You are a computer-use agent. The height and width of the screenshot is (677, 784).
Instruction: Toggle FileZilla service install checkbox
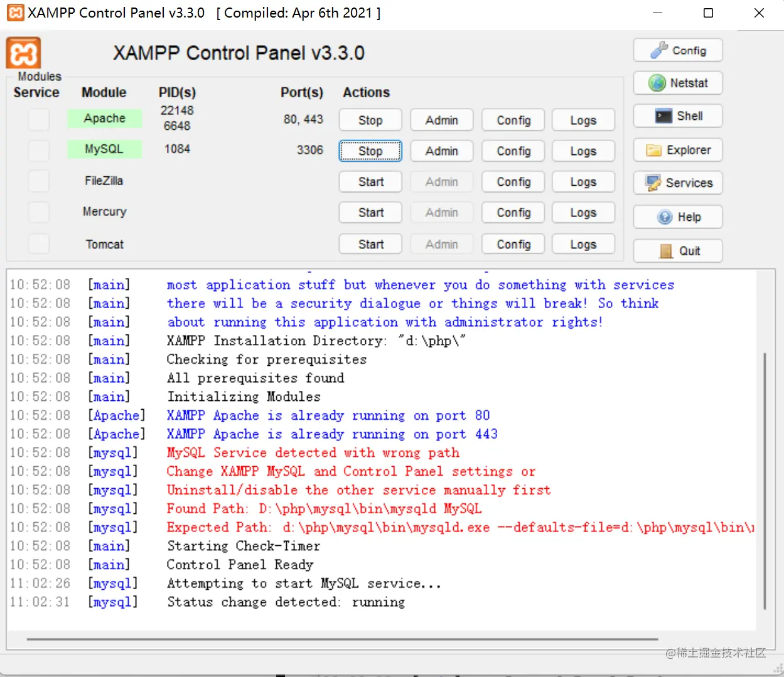pyautogui.click(x=39, y=181)
